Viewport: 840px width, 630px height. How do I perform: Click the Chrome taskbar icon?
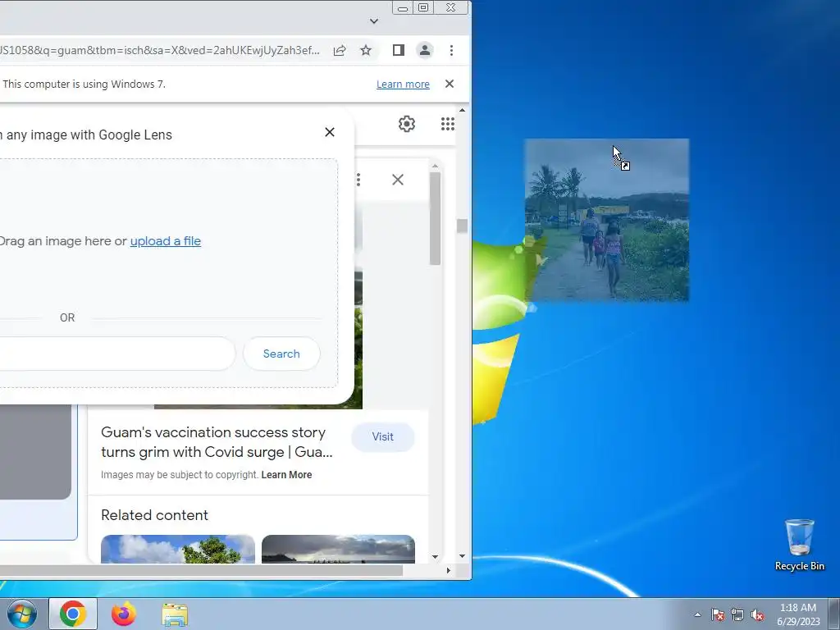point(73,614)
